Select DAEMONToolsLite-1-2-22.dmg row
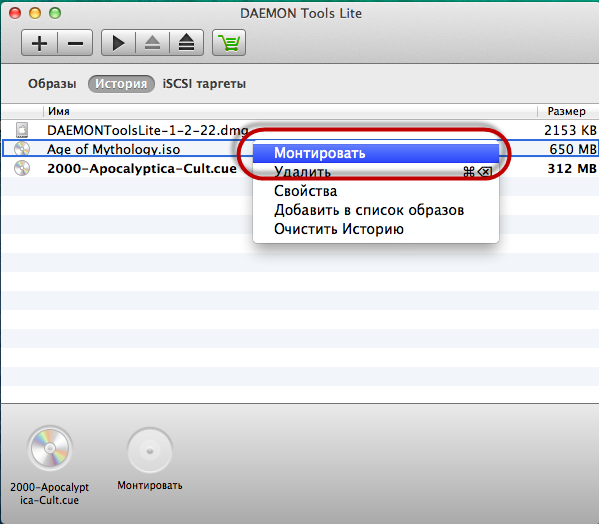 coord(300,130)
